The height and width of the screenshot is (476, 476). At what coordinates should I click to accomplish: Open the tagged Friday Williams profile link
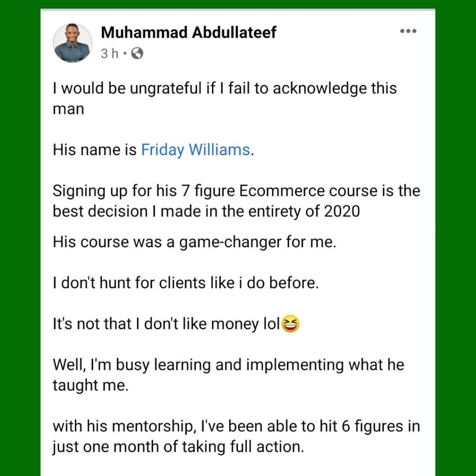196,150
